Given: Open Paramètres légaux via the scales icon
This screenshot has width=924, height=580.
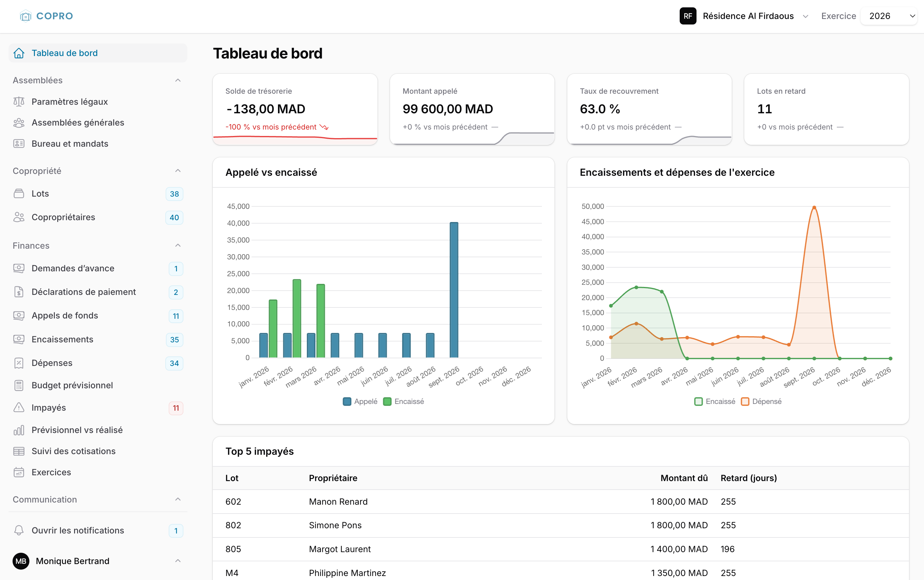Looking at the screenshot, I should pyautogui.click(x=19, y=102).
